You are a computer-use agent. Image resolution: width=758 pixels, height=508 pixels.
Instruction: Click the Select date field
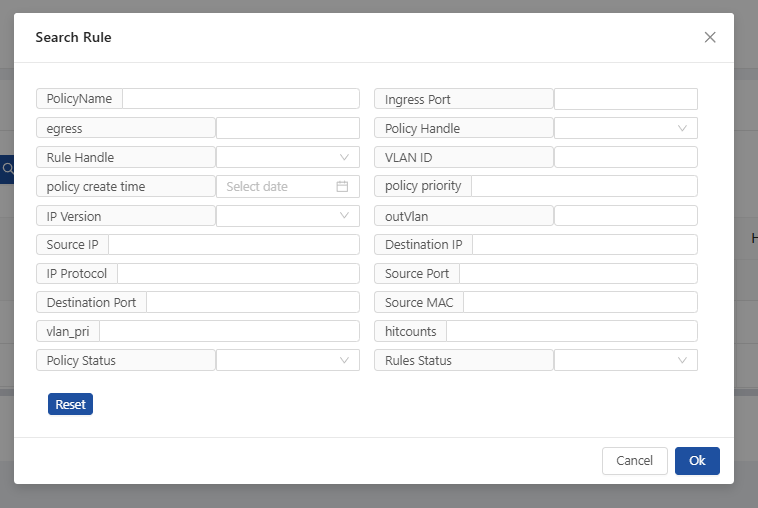[x=288, y=186]
